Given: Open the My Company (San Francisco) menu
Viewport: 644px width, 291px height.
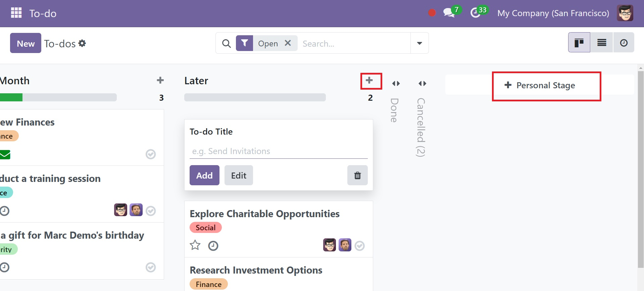Looking at the screenshot, I should pos(553,13).
